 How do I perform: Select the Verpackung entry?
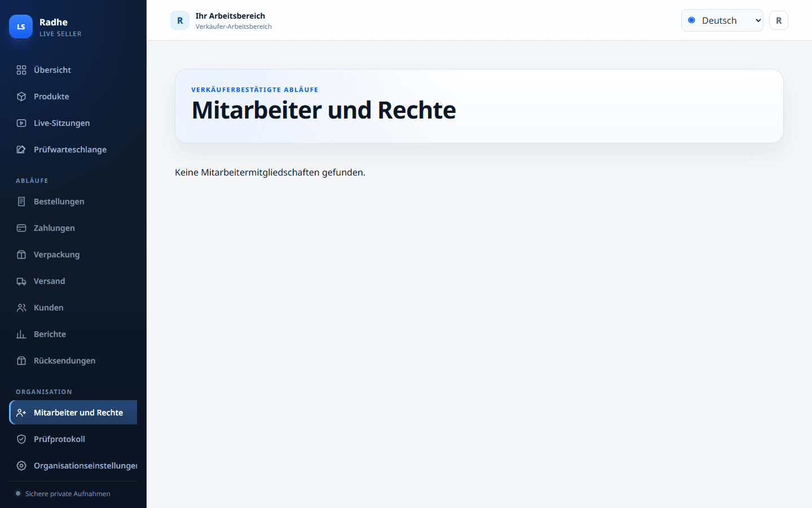coord(73,255)
